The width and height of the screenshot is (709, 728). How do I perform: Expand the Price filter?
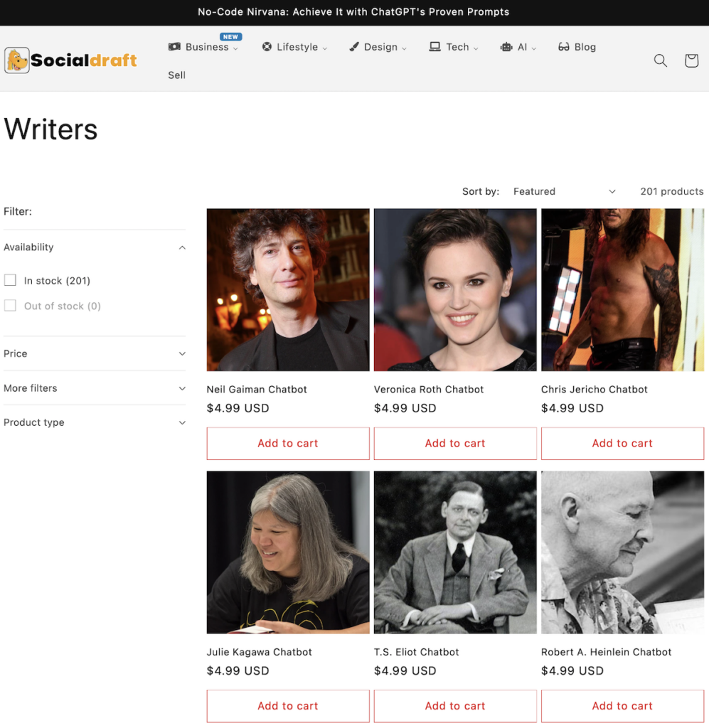95,353
